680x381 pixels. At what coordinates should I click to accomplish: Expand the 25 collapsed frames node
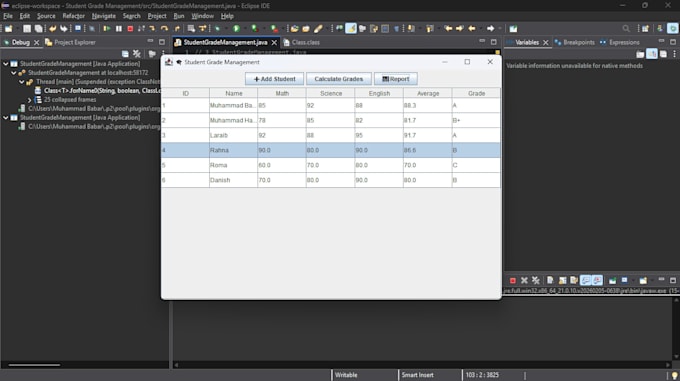pyautogui.click(x=29, y=100)
